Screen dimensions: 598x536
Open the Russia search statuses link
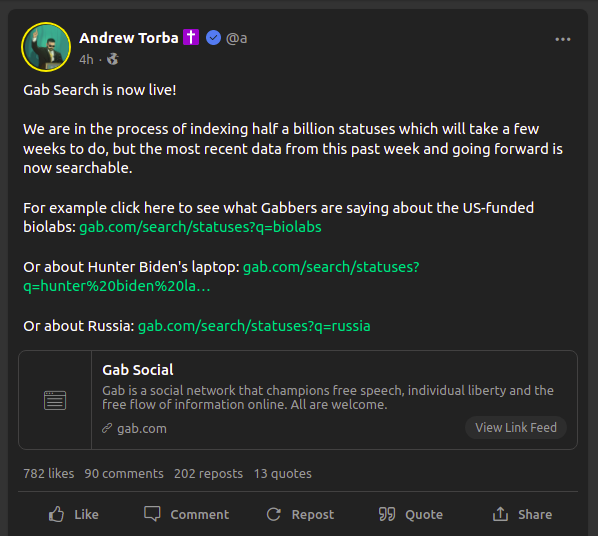point(254,326)
